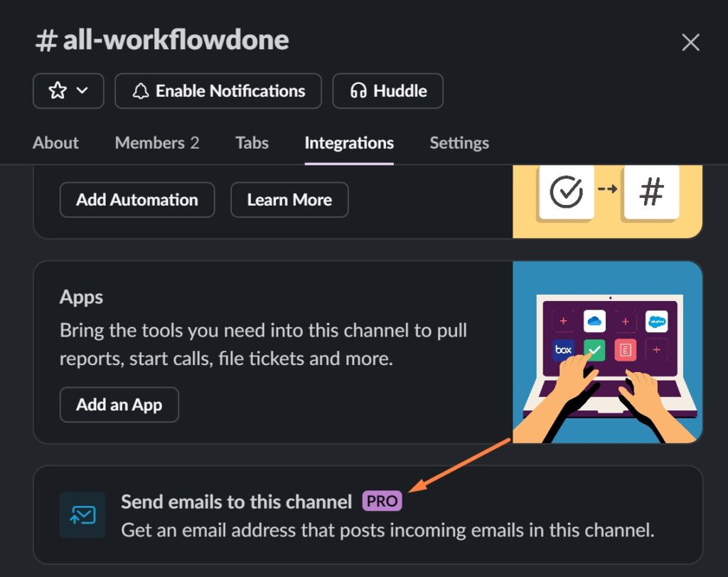Click the box app icon on the laptop illustration

[x=564, y=350]
